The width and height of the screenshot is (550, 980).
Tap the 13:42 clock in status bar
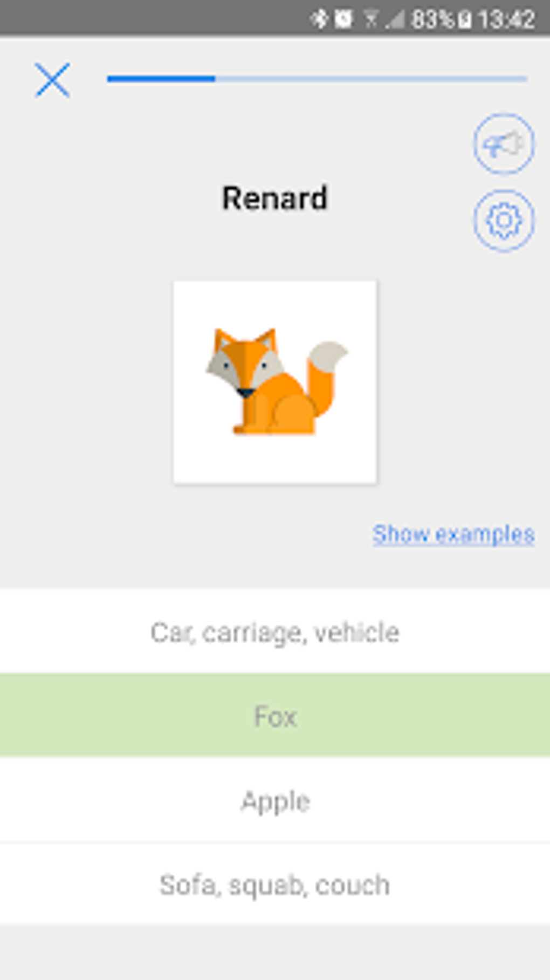(x=506, y=20)
